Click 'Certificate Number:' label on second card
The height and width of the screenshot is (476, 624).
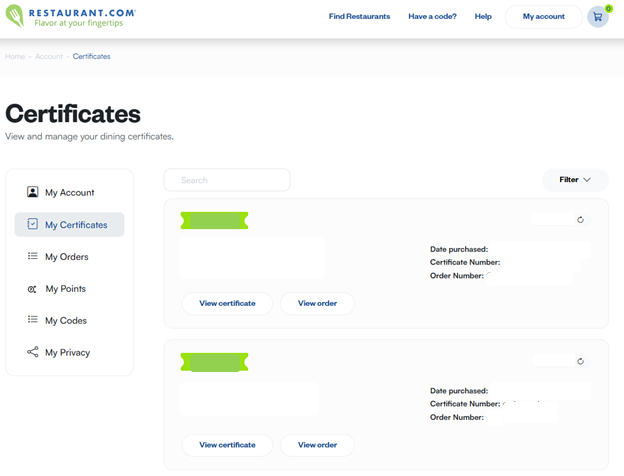(x=465, y=404)
